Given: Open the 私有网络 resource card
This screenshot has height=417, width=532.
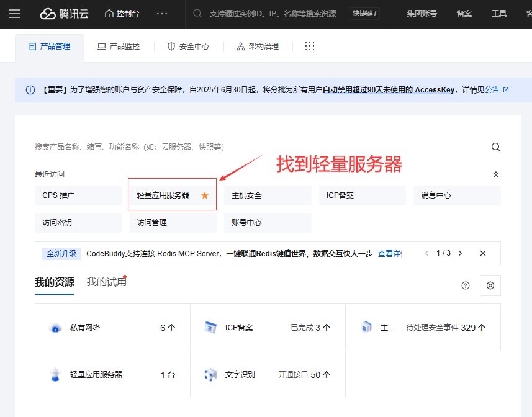Looking at the screenshot, I should tap(112, 328).
